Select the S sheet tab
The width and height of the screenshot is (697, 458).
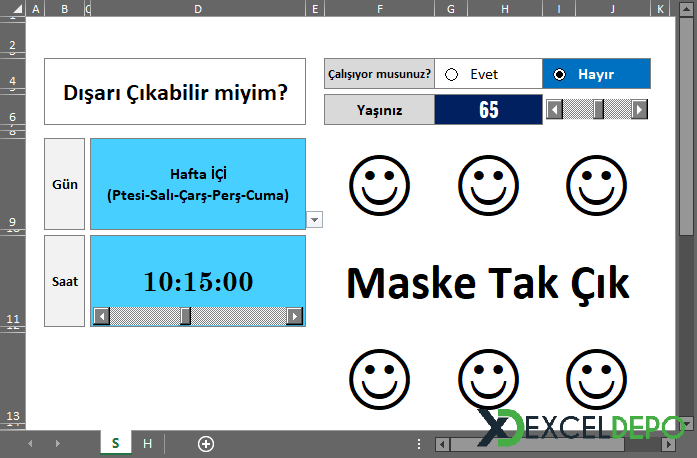coord(115,443)
